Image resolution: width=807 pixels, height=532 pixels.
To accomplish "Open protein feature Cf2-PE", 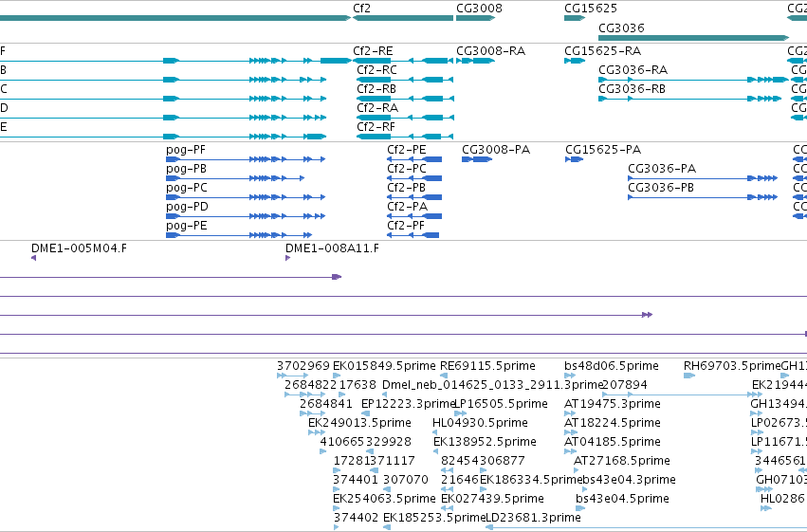I will [414, 159].
